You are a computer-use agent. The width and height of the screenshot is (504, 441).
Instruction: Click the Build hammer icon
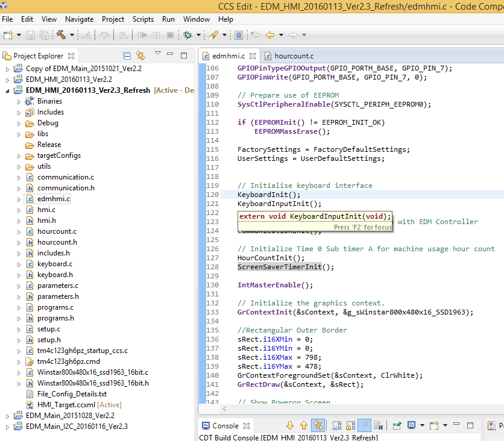[x=61, y=36]
